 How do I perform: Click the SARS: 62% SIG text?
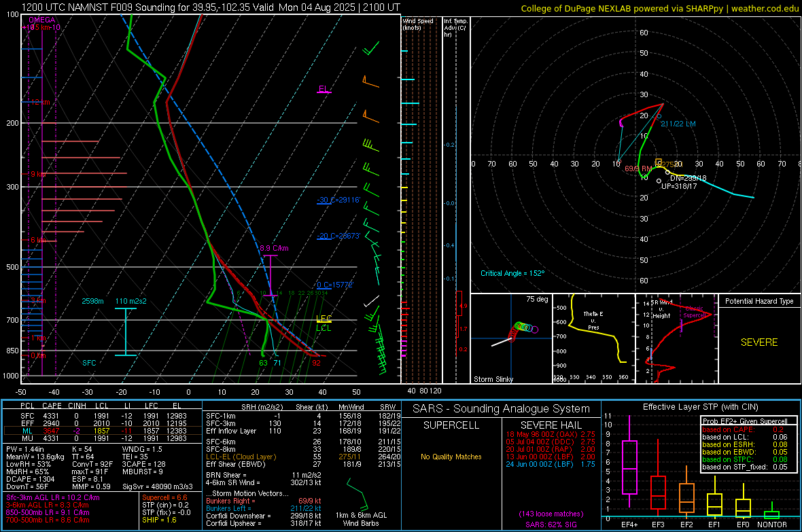(551, 525)
